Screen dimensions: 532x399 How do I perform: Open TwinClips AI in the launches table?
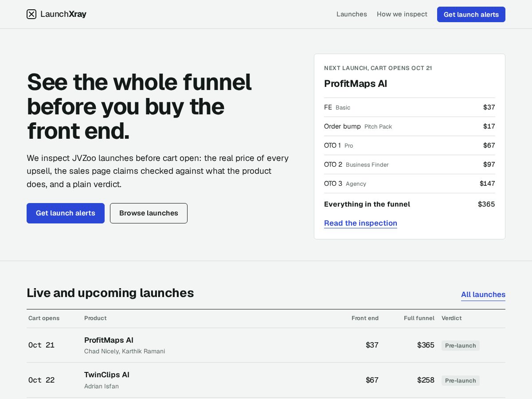[107, 375]
